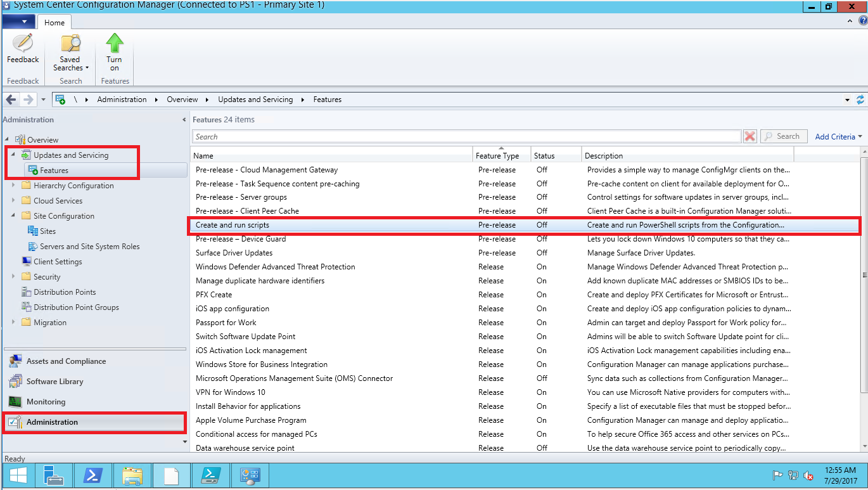
Task: Open the Configuration Manager taskbar icon
Action: pyautogui.click(x=250, y=475)
